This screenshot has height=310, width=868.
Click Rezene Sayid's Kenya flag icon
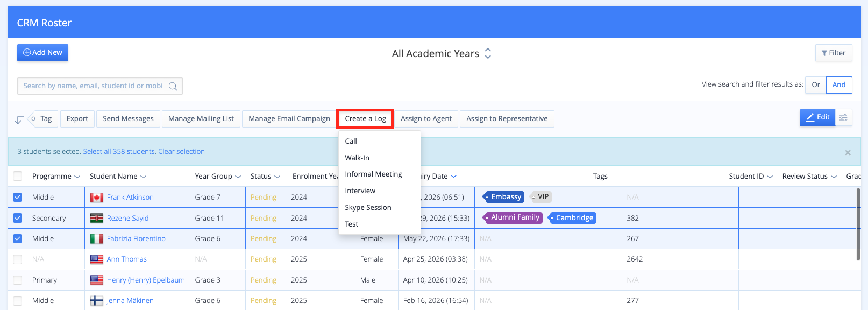[x=97, y=218]
